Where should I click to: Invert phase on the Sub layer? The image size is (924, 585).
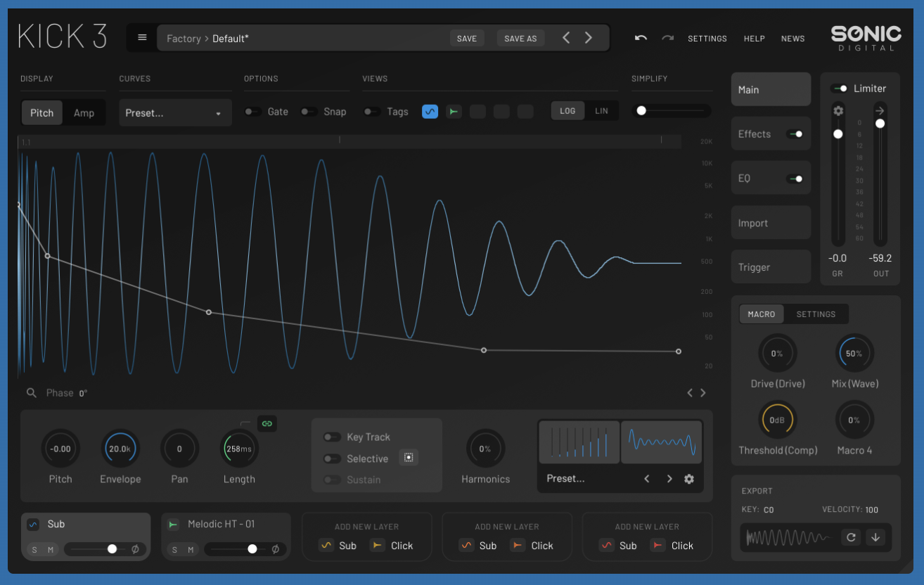click(x=136, y=549)
